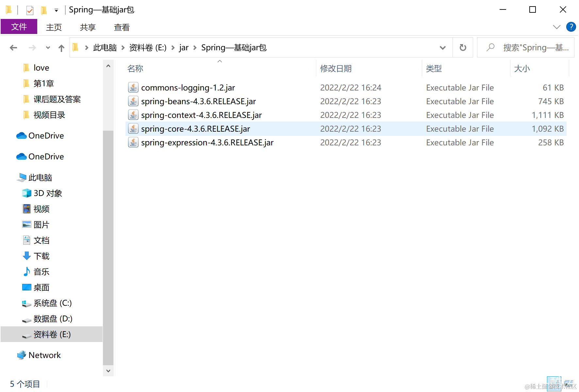579x392 pixels.
Task: Open the 文件 menu tab
Action: click(19, 27)
